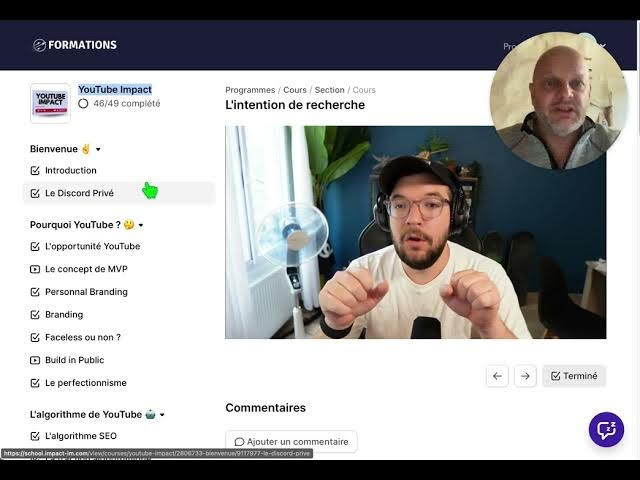Go to next lesson with right arrow
Viewport: 640px width, 480px height.
(525, 376)
